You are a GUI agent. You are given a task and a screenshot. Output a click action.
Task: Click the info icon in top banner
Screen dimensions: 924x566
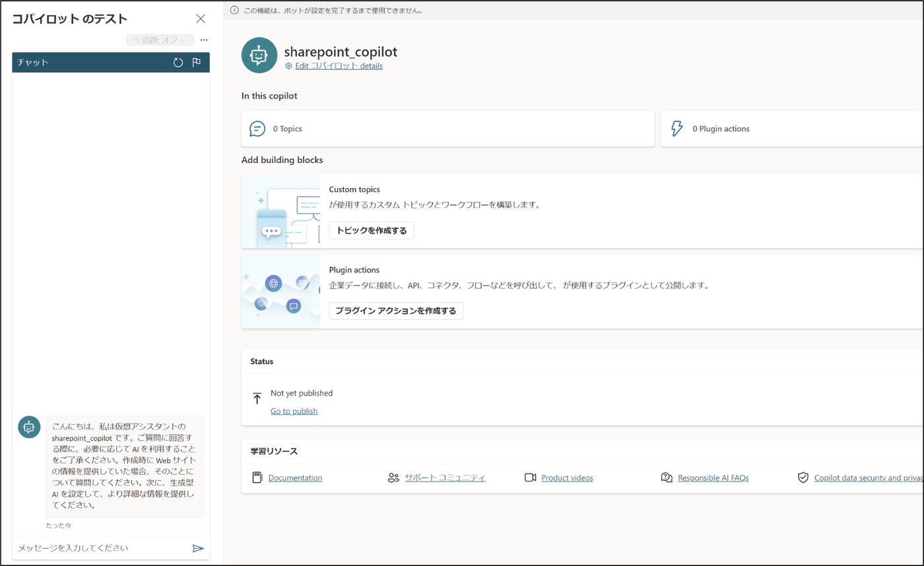pyautogui.click(x=234, y=11)
